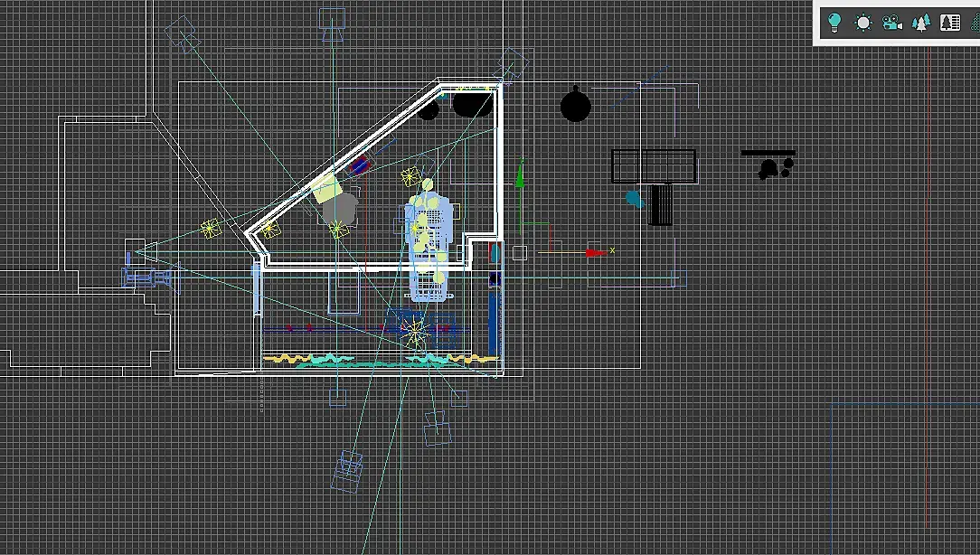
Task: Click the red X-axis arrow of the gizmo
Action: (x=597, y=252)
